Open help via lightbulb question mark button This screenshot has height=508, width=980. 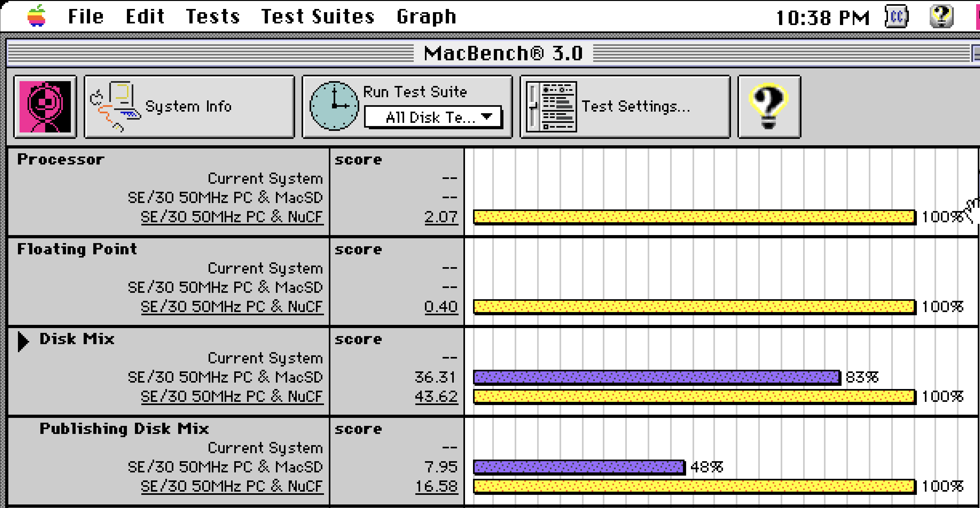769,106
